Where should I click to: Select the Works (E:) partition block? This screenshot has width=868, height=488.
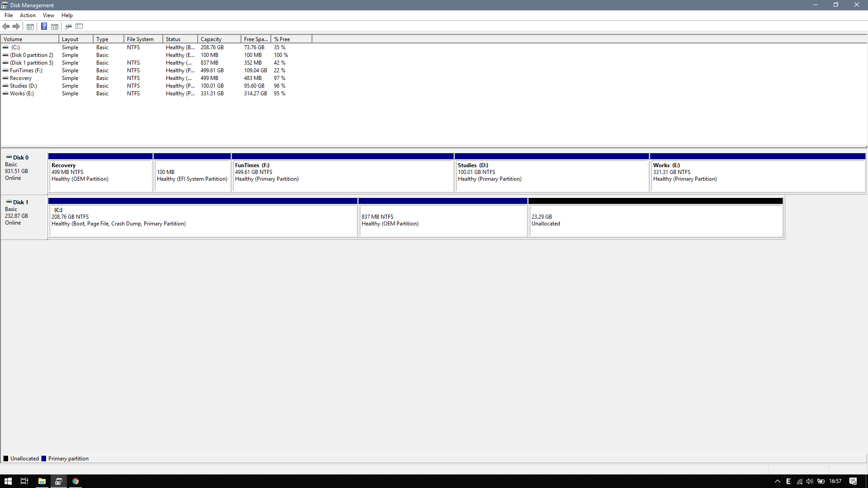(x=757, y=174)
